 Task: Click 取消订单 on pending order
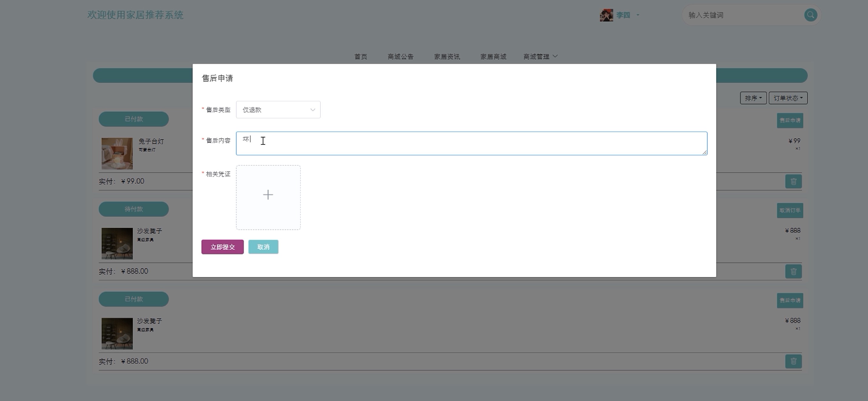click(x=790, y=211)
